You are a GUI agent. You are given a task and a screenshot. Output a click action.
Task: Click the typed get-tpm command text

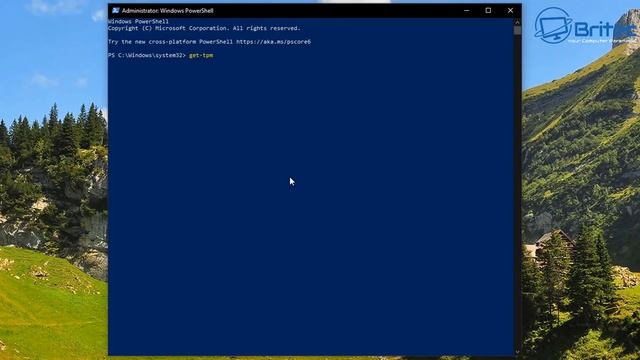pyautogui.click(x=201, y=55)
